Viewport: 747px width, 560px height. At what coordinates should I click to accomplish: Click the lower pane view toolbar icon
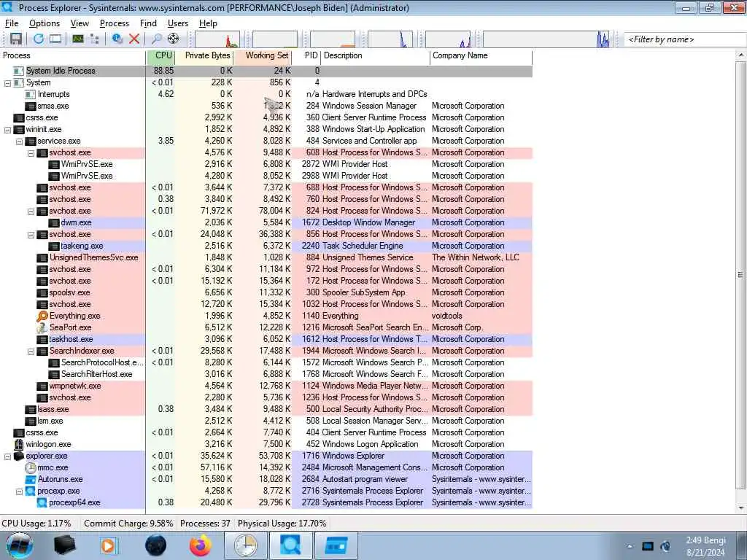coord(55,39)
